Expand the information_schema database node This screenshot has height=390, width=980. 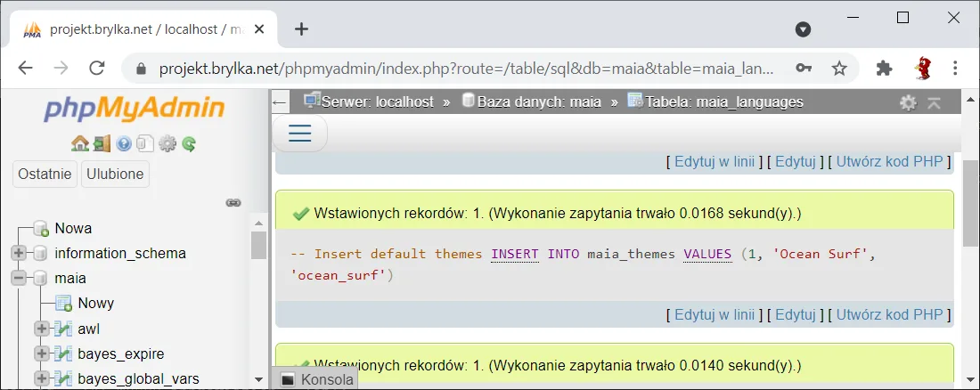(x=18, y=253)
